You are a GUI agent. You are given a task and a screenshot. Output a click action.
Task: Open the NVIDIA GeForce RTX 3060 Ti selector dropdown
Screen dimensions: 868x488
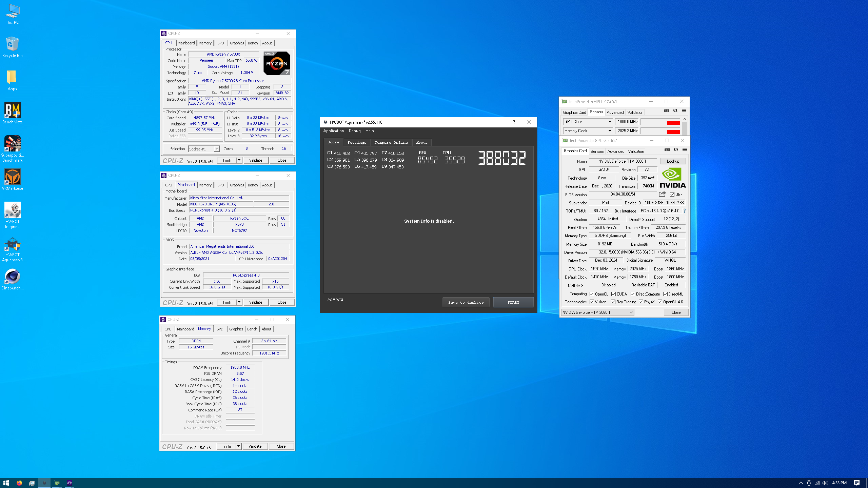[x=597, y=312]
